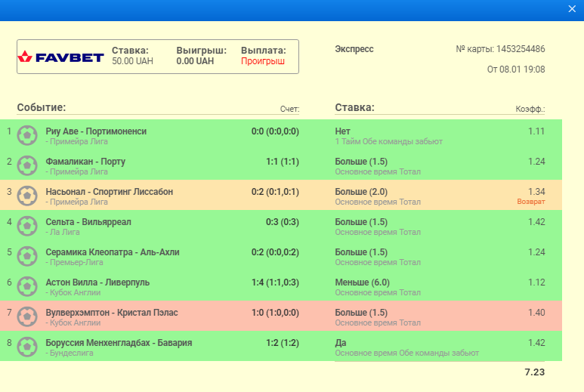Click the score 1:4 for Астон Вилла match

[275, 282]
